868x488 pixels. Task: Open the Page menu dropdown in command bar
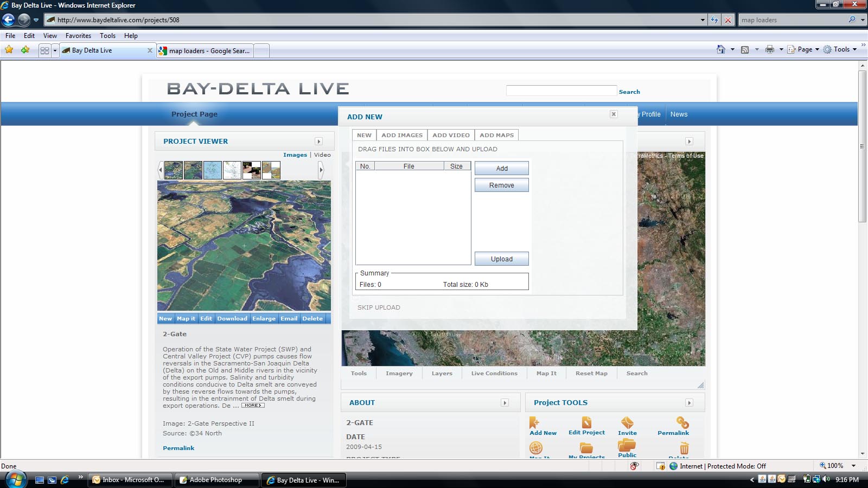(803, 49)
